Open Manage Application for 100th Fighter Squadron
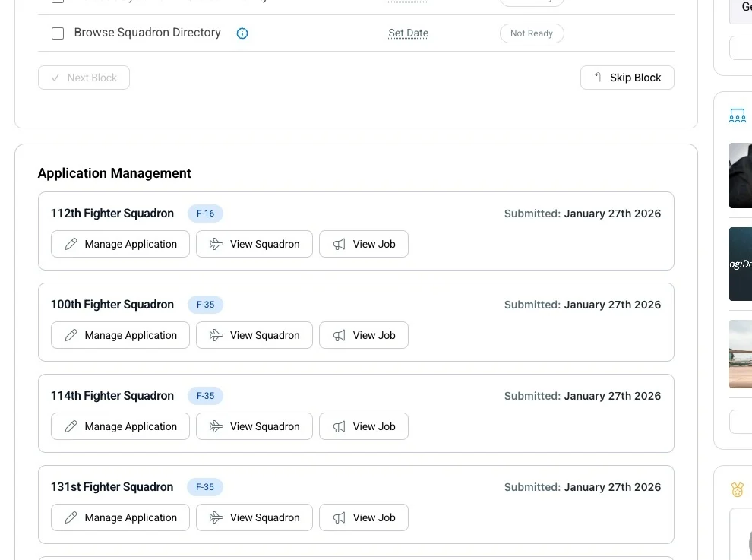 click(x=120, y=335)
